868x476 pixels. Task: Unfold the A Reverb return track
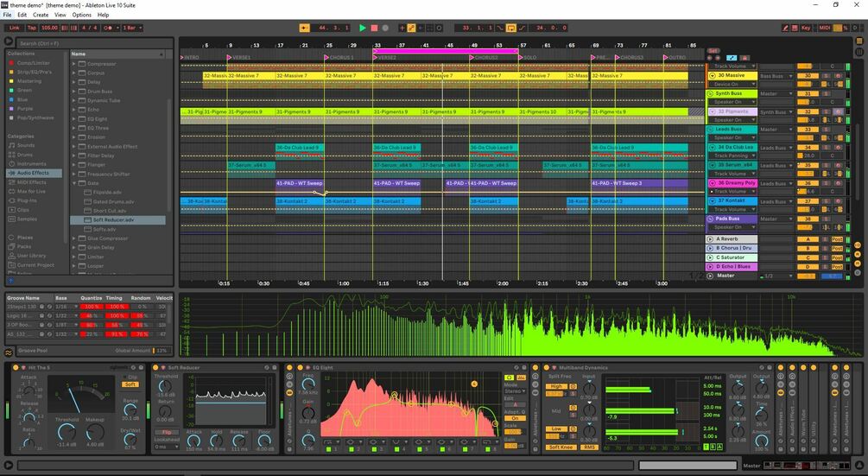tap(710, 239)
